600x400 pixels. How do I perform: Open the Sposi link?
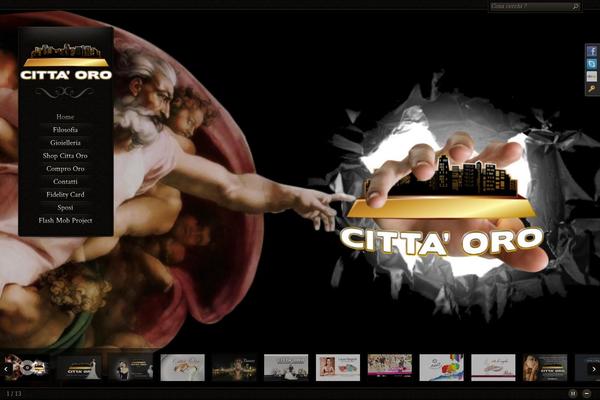point(65,208)
